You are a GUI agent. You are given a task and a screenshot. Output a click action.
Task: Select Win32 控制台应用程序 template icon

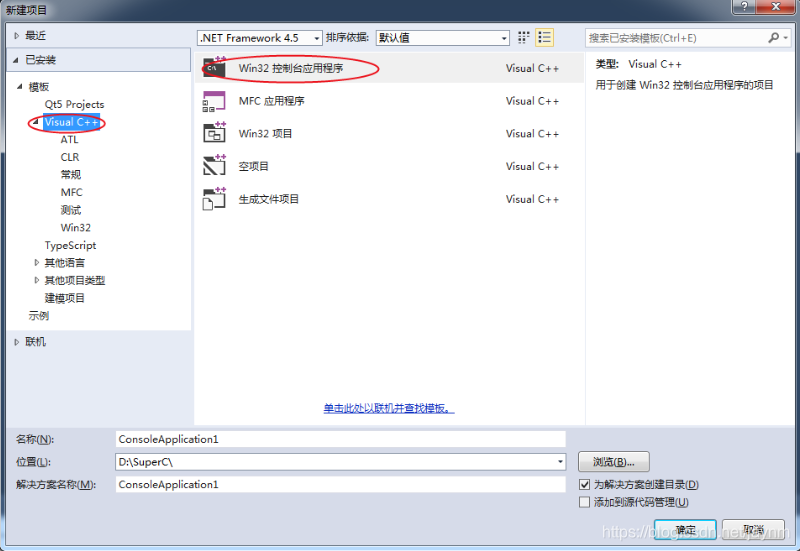click(x=214, y=67)
